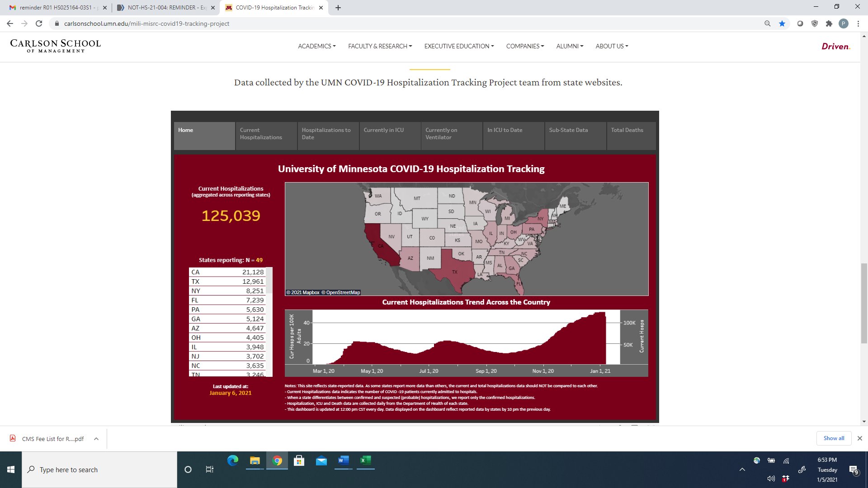868x488 pixels.
Task: Expand the Alumni menu
Action: [570, 46]
